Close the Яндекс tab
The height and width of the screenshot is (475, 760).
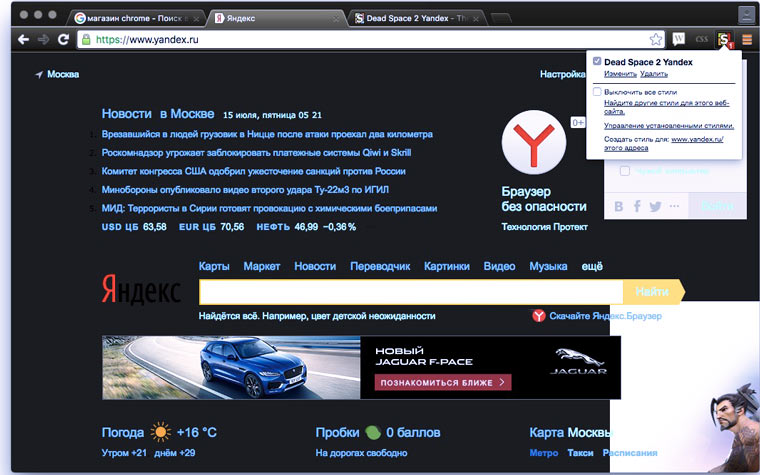click(x=336, y=19)
